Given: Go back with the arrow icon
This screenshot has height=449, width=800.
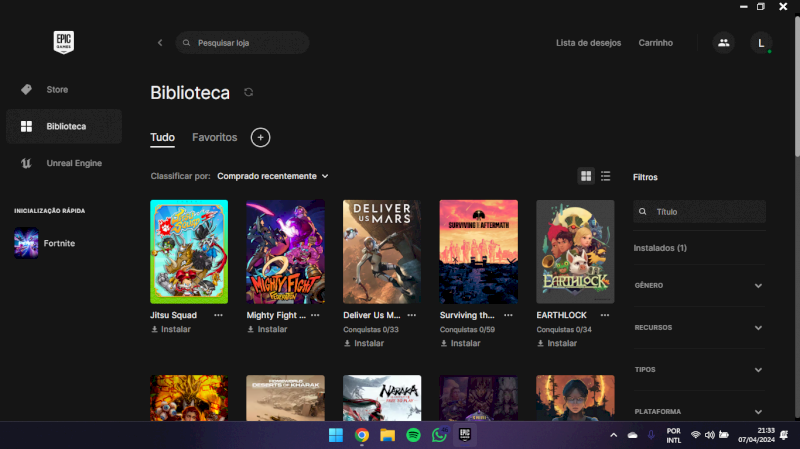Looking at the screenshot, I should pyautogui.click(x=160, y=43).
